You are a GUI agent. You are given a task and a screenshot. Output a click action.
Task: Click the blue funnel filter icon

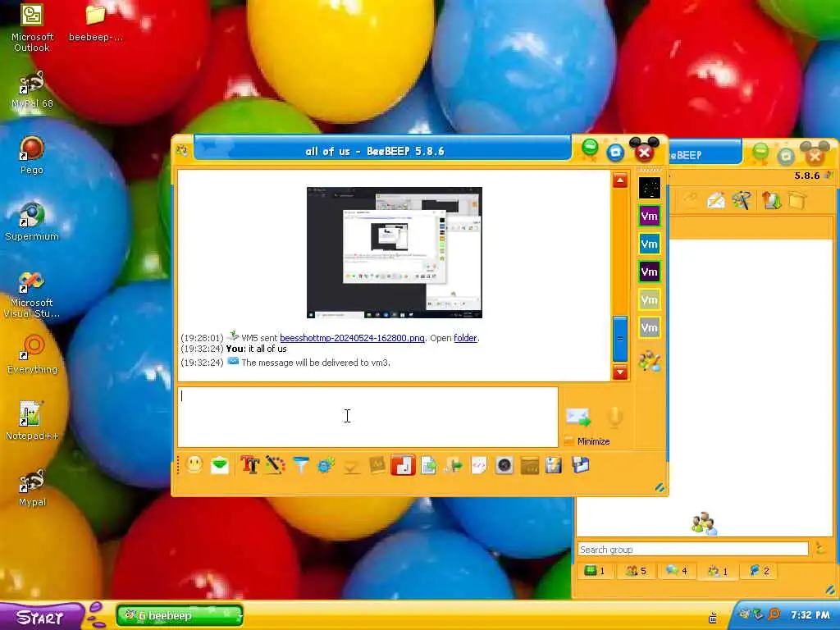click(x=300, y=464)
